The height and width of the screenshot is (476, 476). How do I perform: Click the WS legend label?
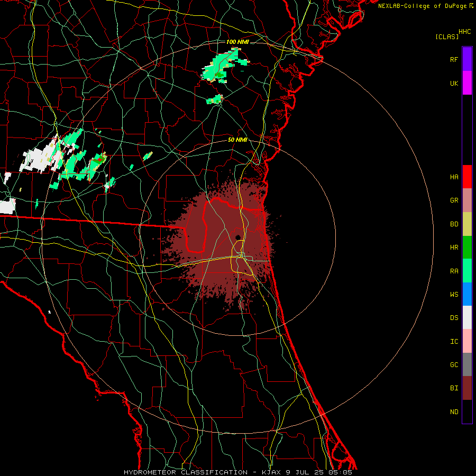(454, 294)
